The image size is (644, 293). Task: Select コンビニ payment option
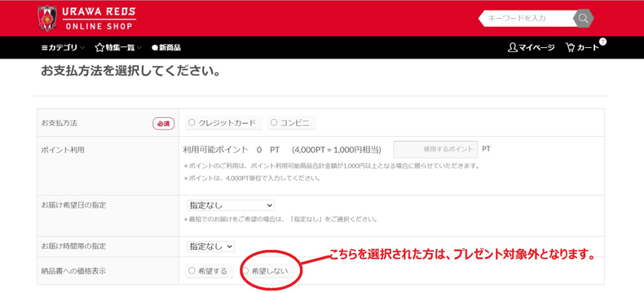pyautogui.click(x=292, y=123)
